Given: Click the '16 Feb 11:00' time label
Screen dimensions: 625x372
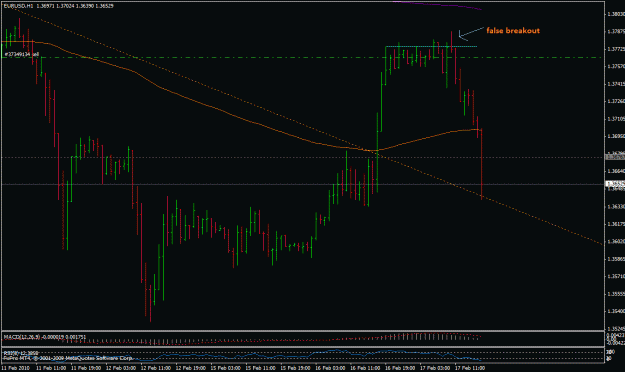Looking at the screenshot, I should coord(365,368).
